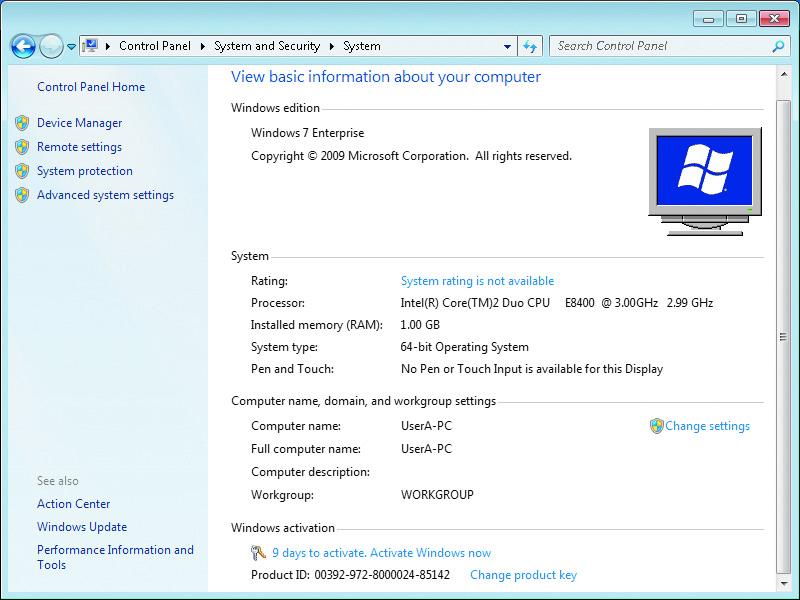
Task: Open Control Panel Home link
Action: point(91,87)
